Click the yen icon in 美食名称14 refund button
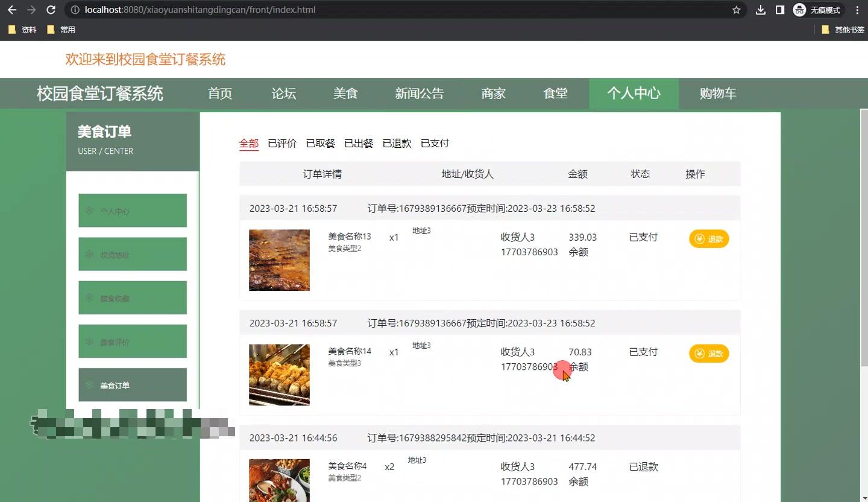Viewport: 868px width, 502px height. 700,354
